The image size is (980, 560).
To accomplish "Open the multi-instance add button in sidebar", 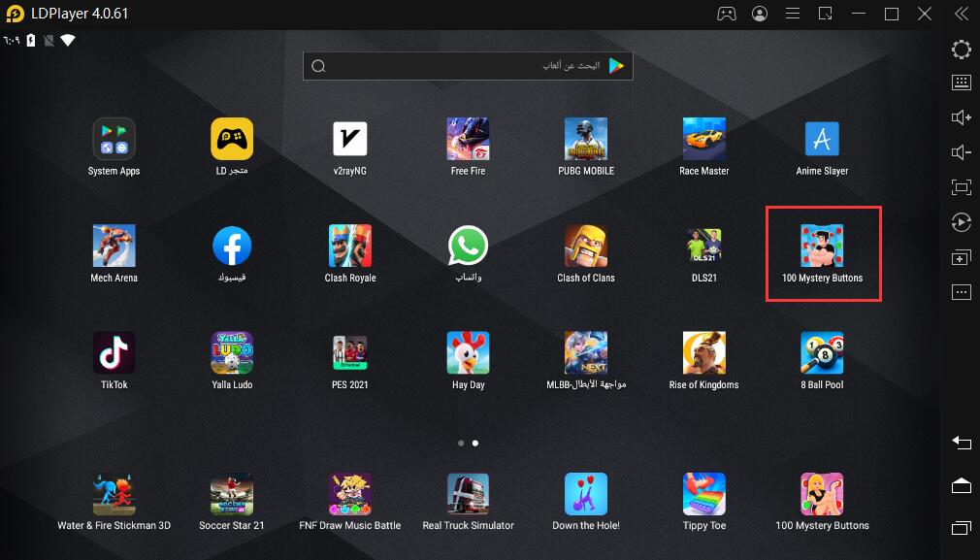I will [x=962, y=257].
